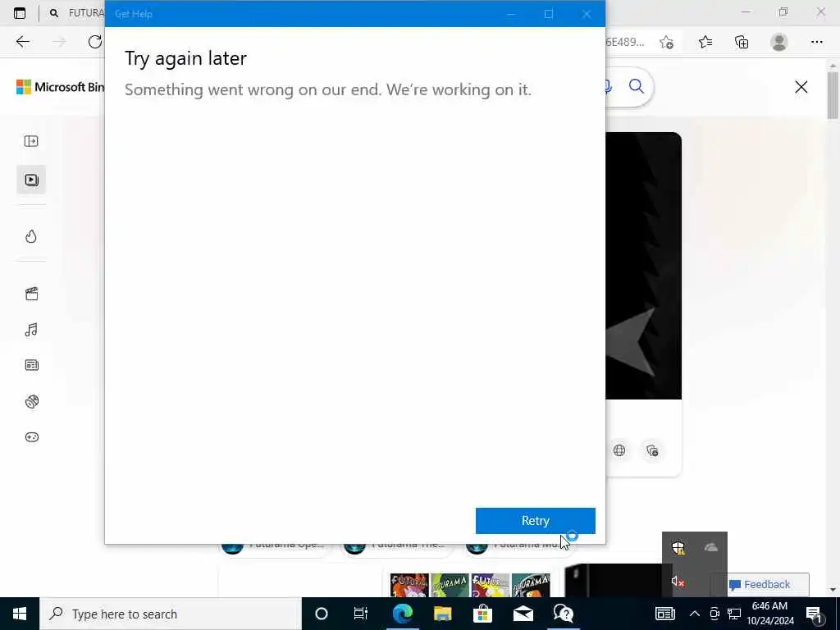This screenshot has height=630, width=840.
Task: Open File Explorer from taskbar
Action: [442, 614]
